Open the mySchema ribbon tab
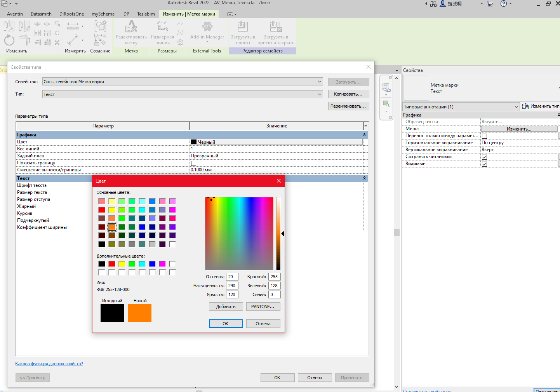Image resolution: width=560 pixels, height=392 pixels. click(x=103, y=14)
